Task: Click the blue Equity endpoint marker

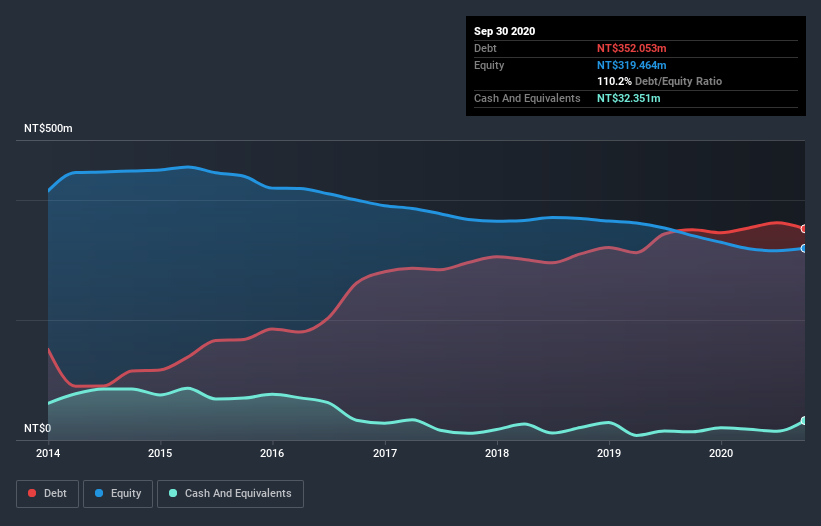Action: (x=804, y=249)
